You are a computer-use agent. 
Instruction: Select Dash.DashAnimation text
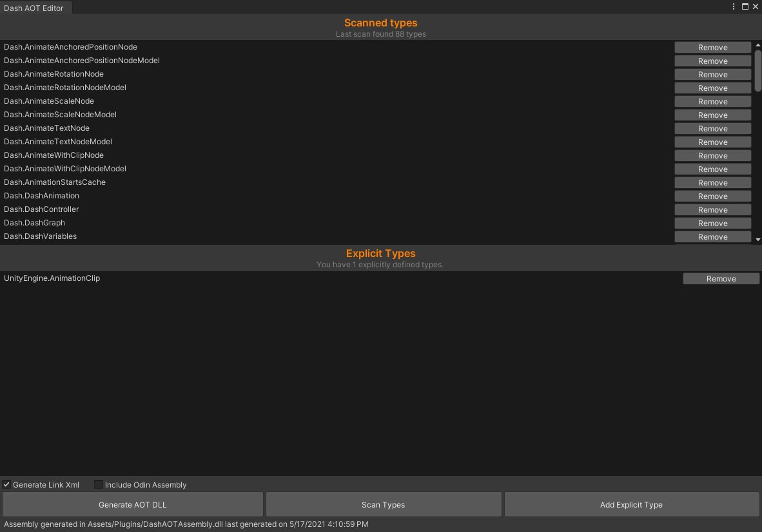(x=41, y=196)
